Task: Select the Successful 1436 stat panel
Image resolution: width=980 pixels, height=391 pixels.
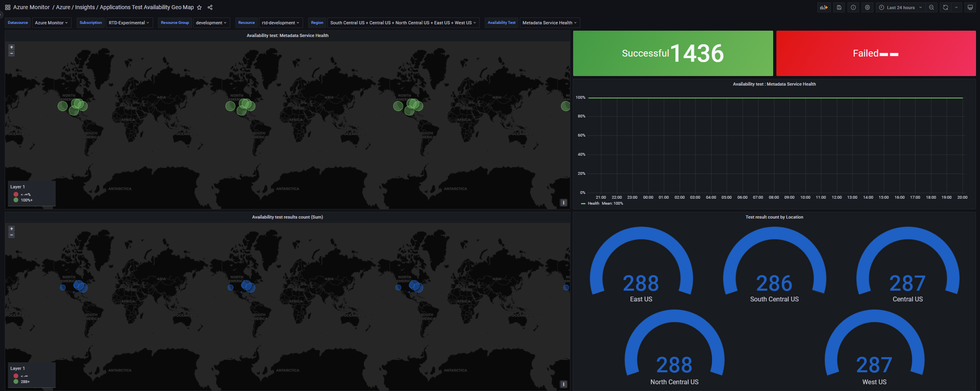Action: click(x=673, y=53)
